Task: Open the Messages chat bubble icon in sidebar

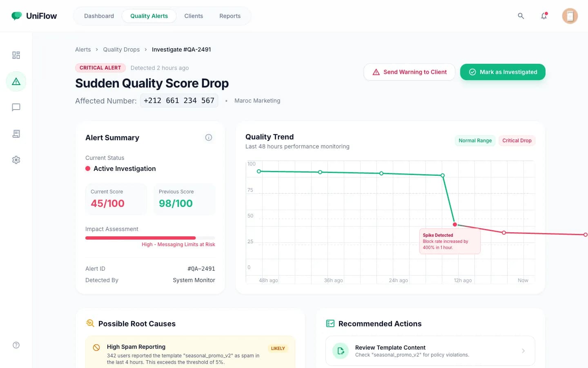Action: (x=16, y=107)
